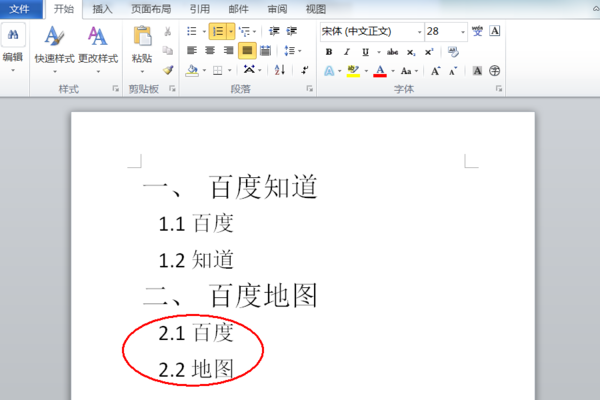
Task: Click the phonetic guide 拼音 icon
Action: coord(477,31)
